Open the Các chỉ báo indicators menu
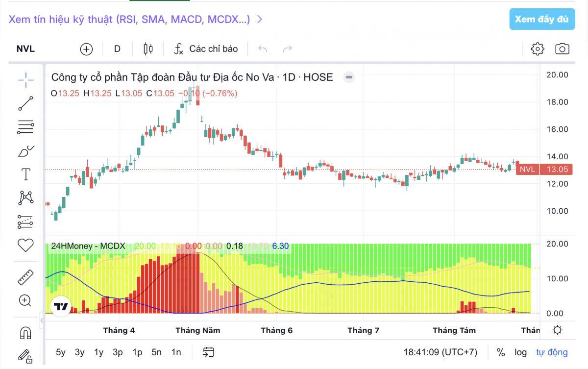This screenshot has height=369, width=588. 206,49
